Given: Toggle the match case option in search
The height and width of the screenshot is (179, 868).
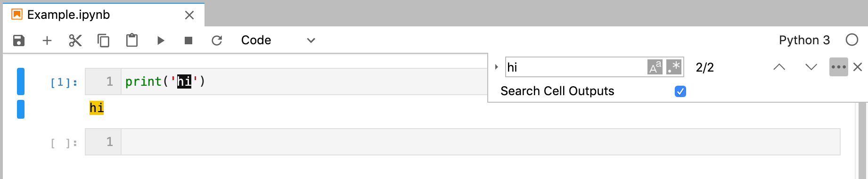Looking at the screenshot, I should [655, 67].
